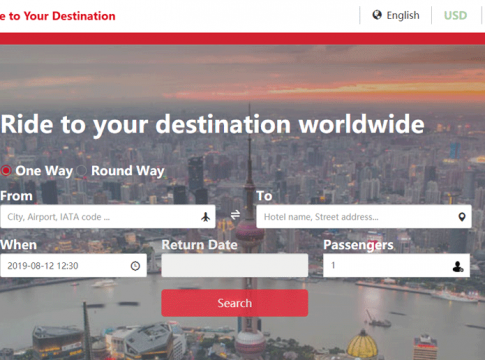
Task: Click the One Way label text
Action: click(44, 171)
